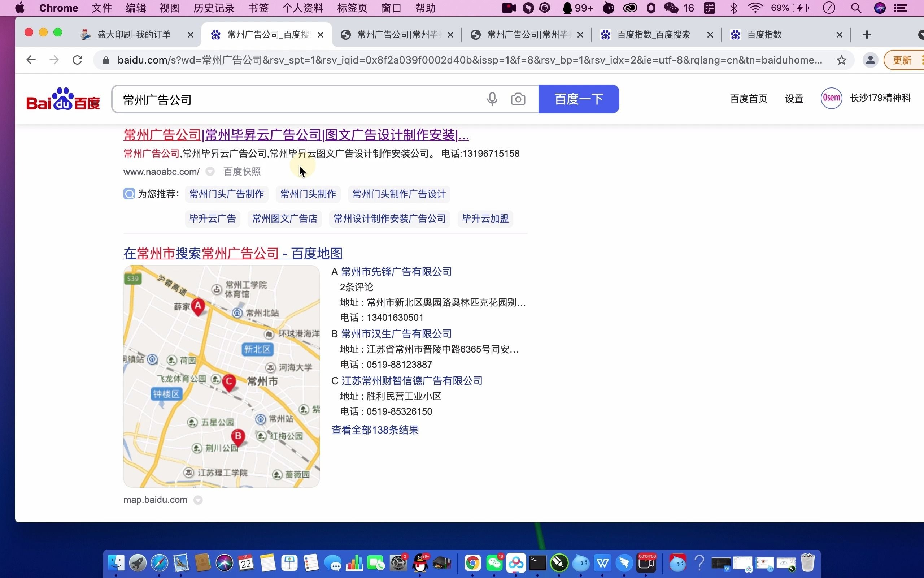Expand dropdown arrow beside map.baidu.com

point(198,500)
